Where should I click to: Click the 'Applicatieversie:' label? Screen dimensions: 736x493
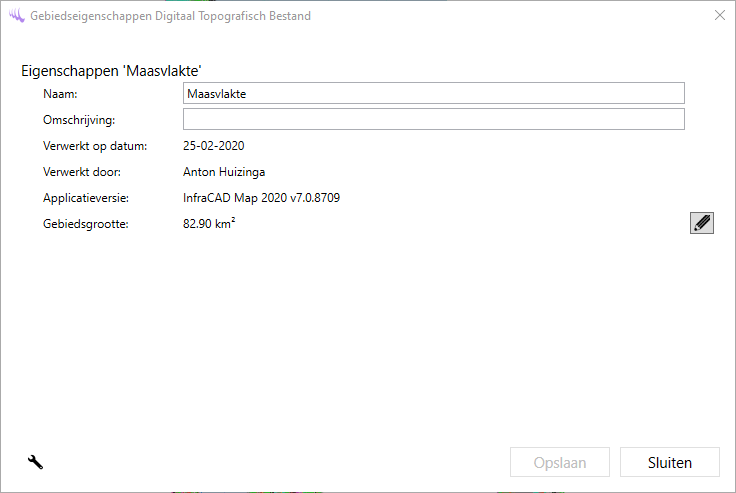click(x=86, y=198)
